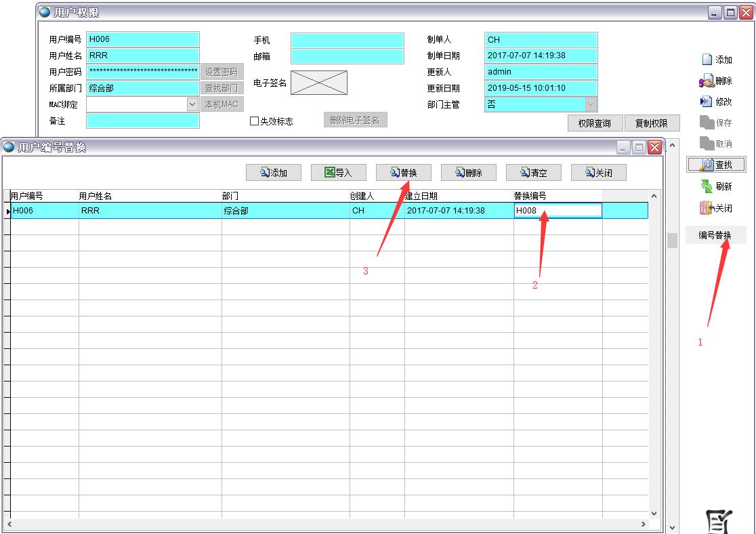Image resolution: width=756 pixels, height=534 pixels.
Task: Click the 权限查询 button
Action: pyautogui.click(x=594, y=123)
